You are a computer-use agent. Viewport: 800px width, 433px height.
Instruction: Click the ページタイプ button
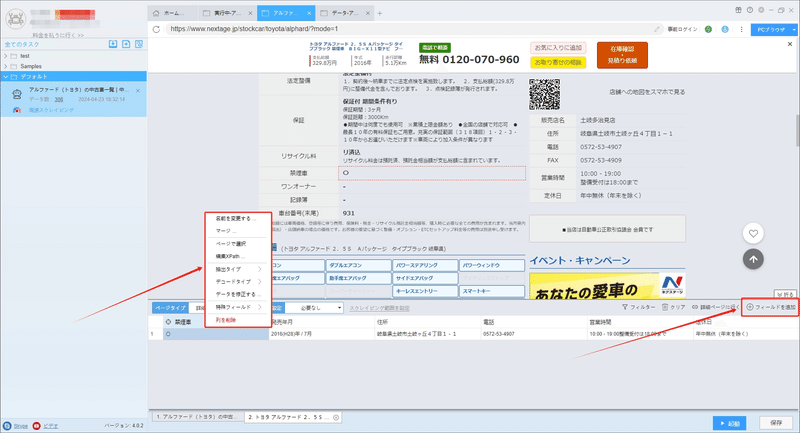pos(170,308)
